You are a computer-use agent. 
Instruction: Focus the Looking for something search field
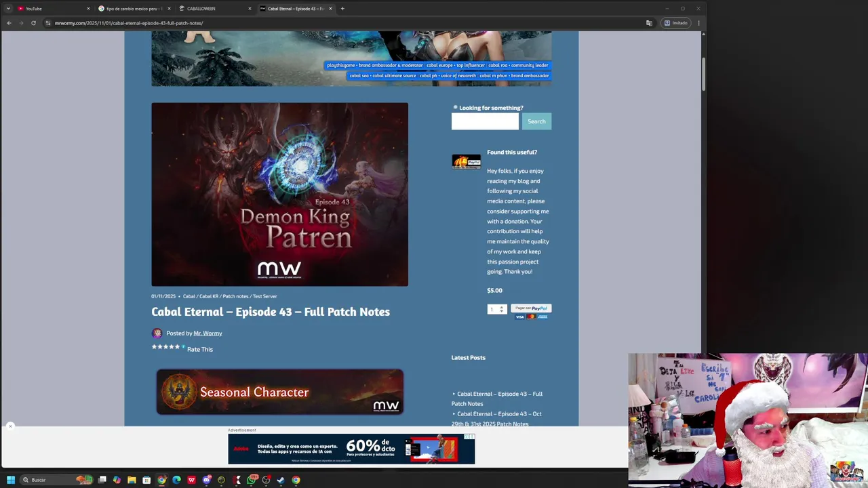[x=485, y=121]
